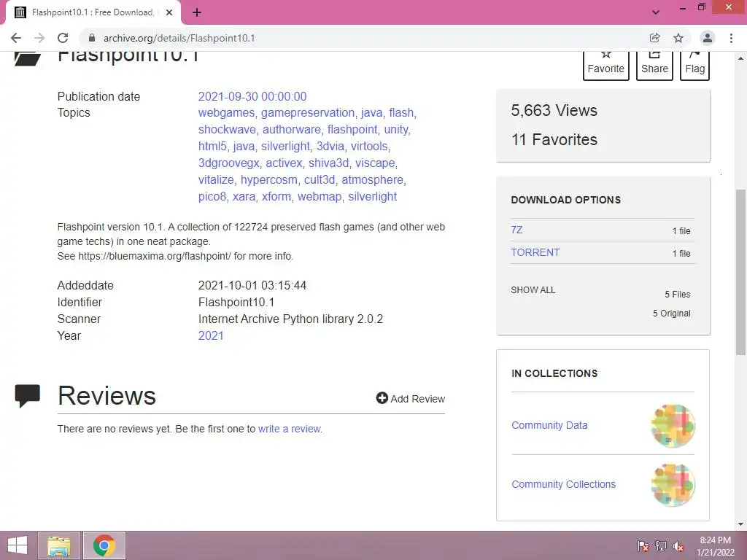The image size is (747, 560).
Task: Open the Chrome profile avatar
Action: click(x=708, y=38)
